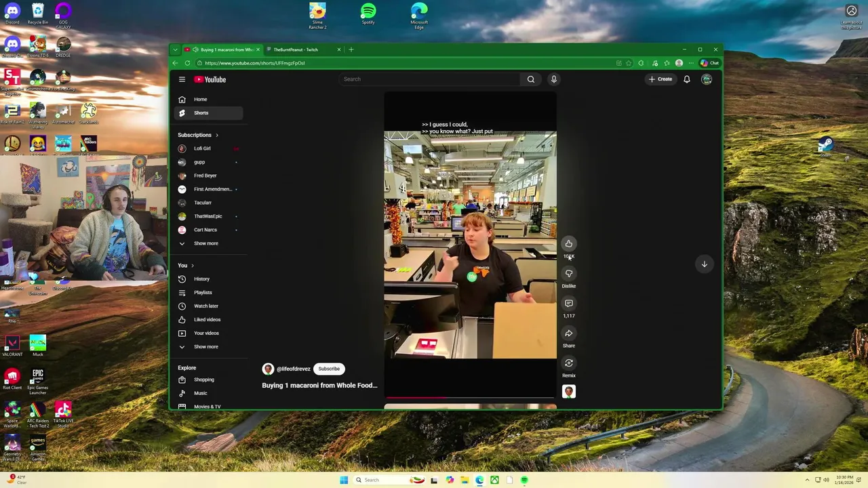Open @lifeofdrevez channel link

coord(294,369)
